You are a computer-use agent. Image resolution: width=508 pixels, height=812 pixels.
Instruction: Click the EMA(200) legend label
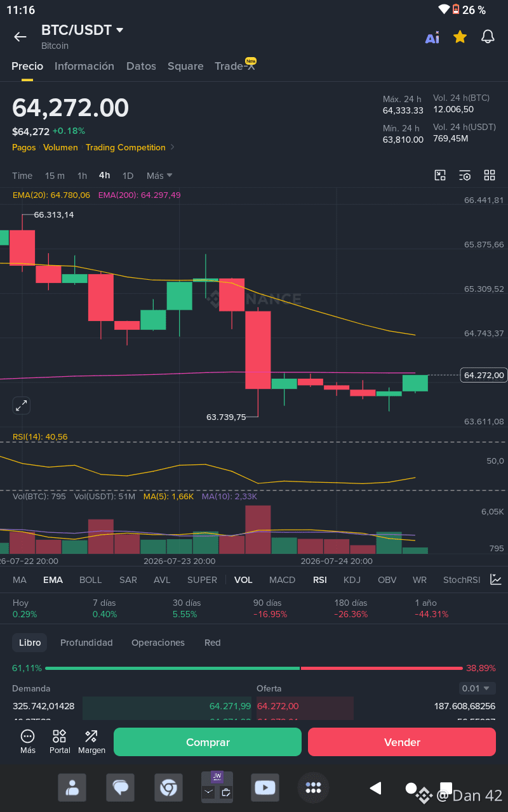point(140,195)
